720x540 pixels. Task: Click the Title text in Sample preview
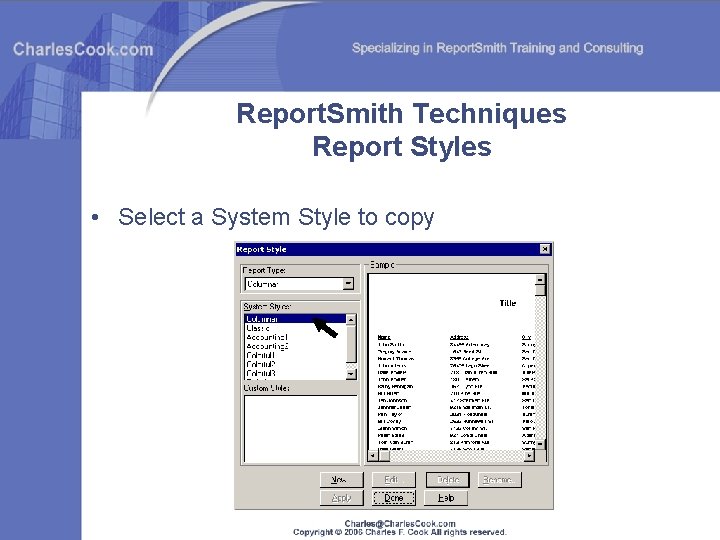coord(507,303)
